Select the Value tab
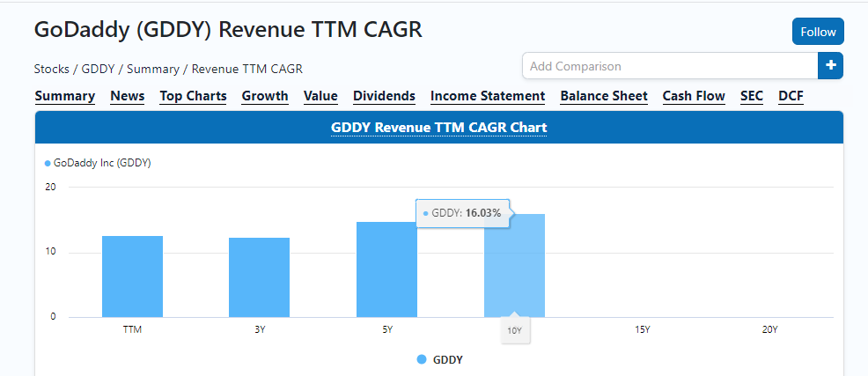 320,96
